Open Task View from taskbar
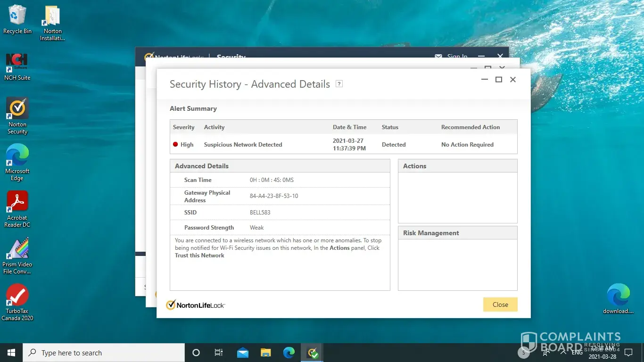644x362 pixels. [219, 353]
